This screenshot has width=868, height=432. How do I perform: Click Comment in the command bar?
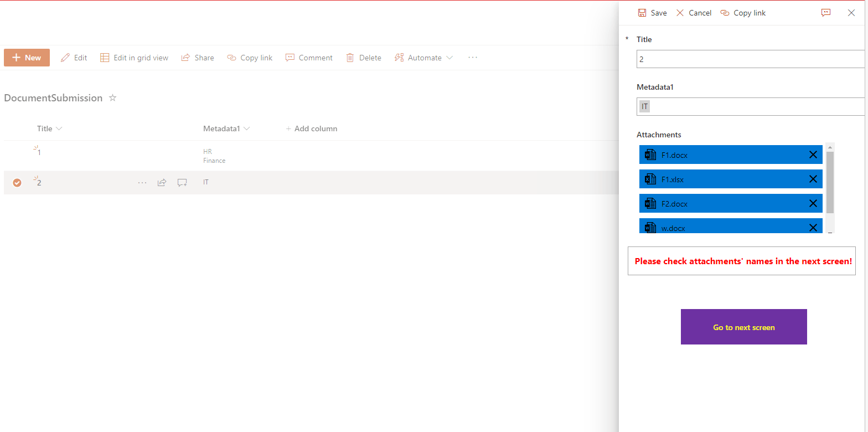click(x=309, y=58)
